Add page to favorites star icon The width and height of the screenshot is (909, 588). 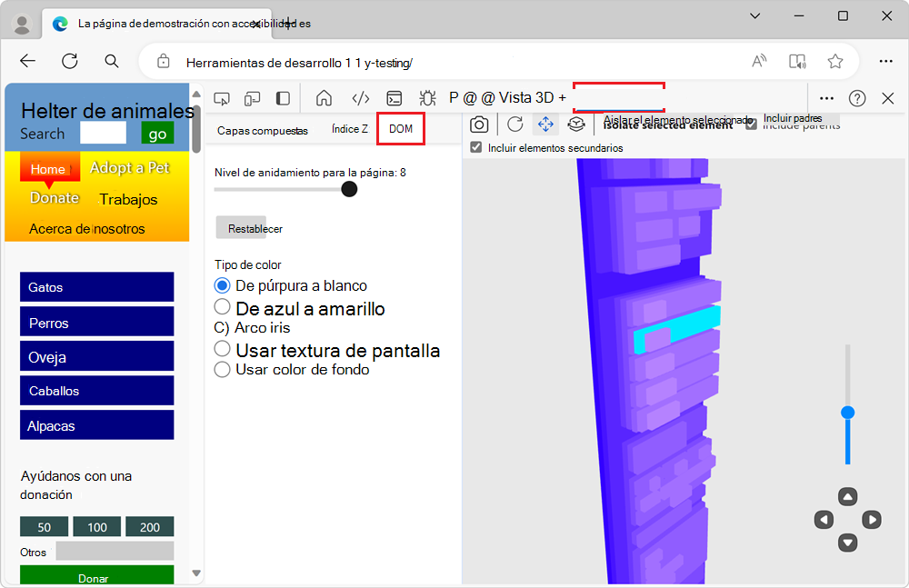coord(834,61)
